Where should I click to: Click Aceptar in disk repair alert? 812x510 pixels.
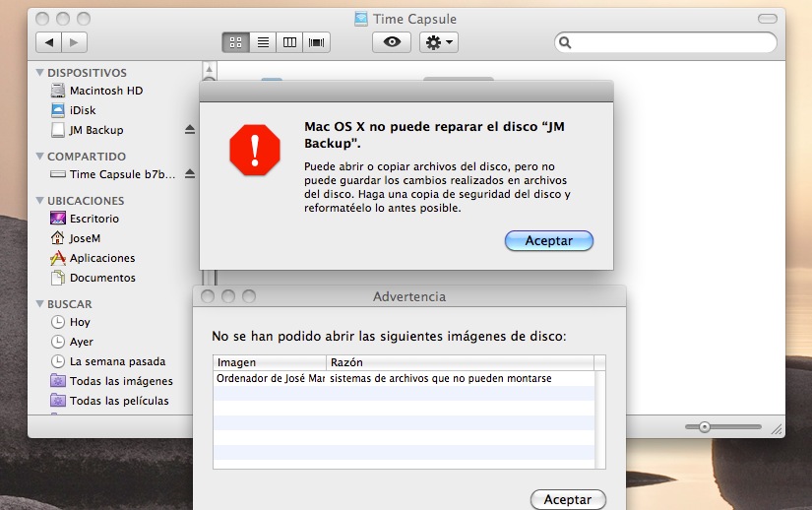click(x=549, y=241)
